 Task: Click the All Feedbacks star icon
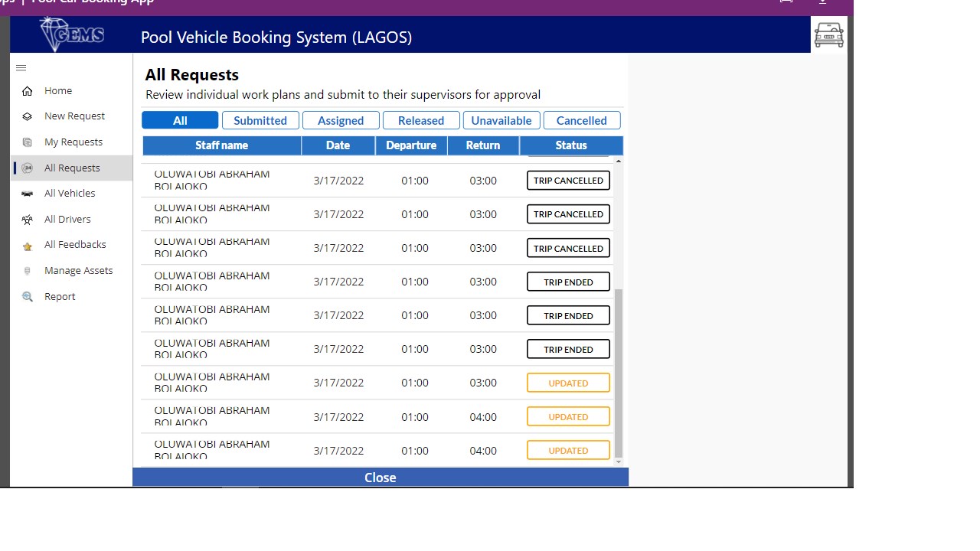click(28, 246)
